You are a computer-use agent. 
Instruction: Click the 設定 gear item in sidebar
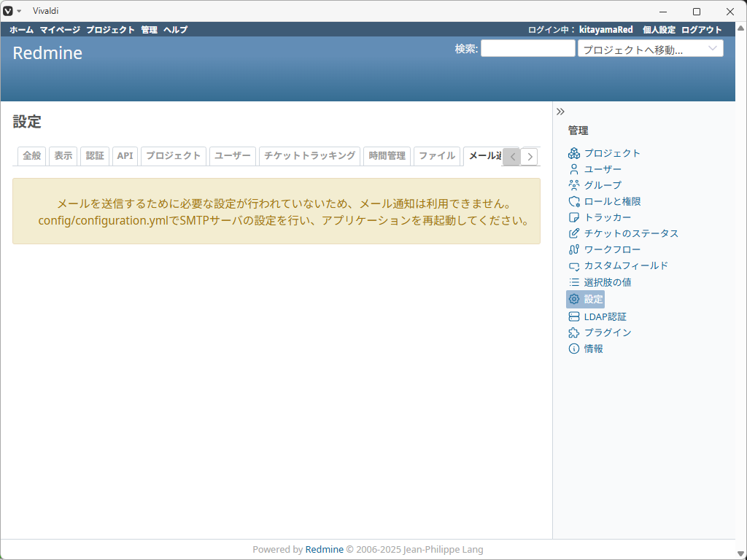[x=591, y=299]
